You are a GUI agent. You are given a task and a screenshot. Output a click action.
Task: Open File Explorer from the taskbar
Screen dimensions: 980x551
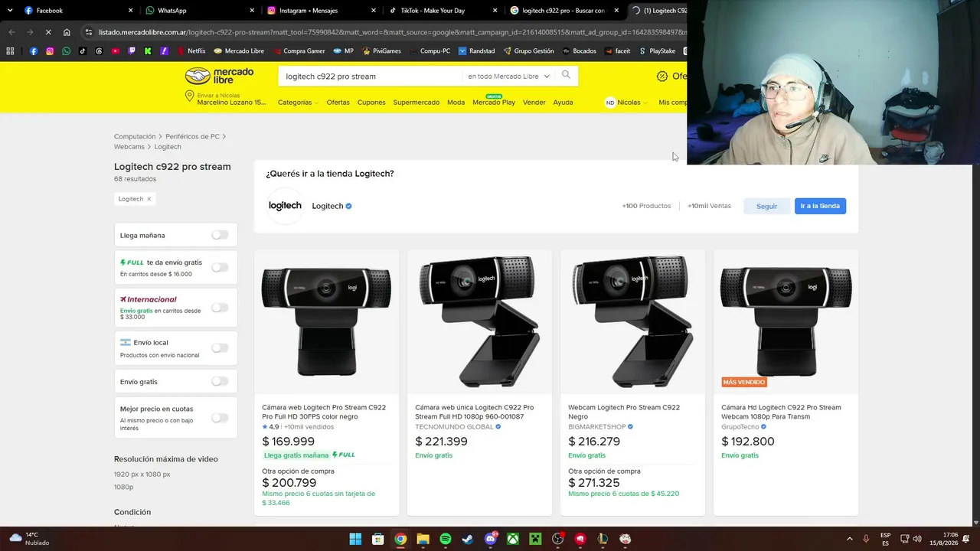[423, 539]
